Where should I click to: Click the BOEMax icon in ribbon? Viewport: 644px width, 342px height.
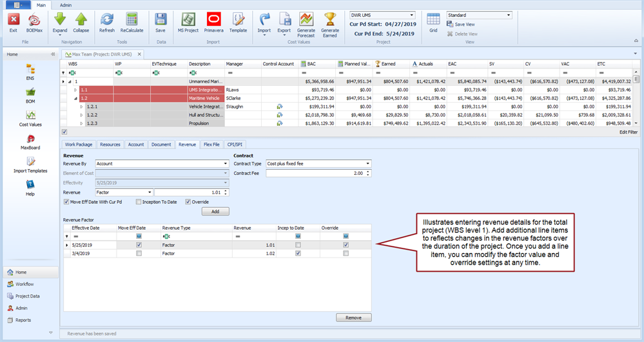coord(34,20)
